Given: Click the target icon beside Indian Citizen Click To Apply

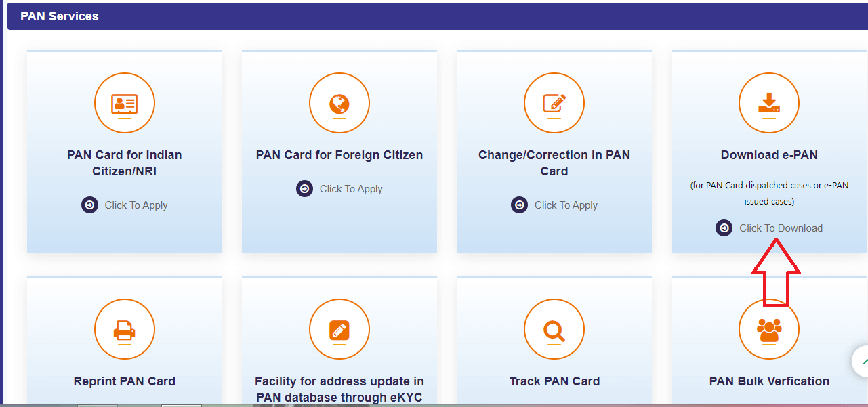Looking at the screenshot, I should (89, 205).
